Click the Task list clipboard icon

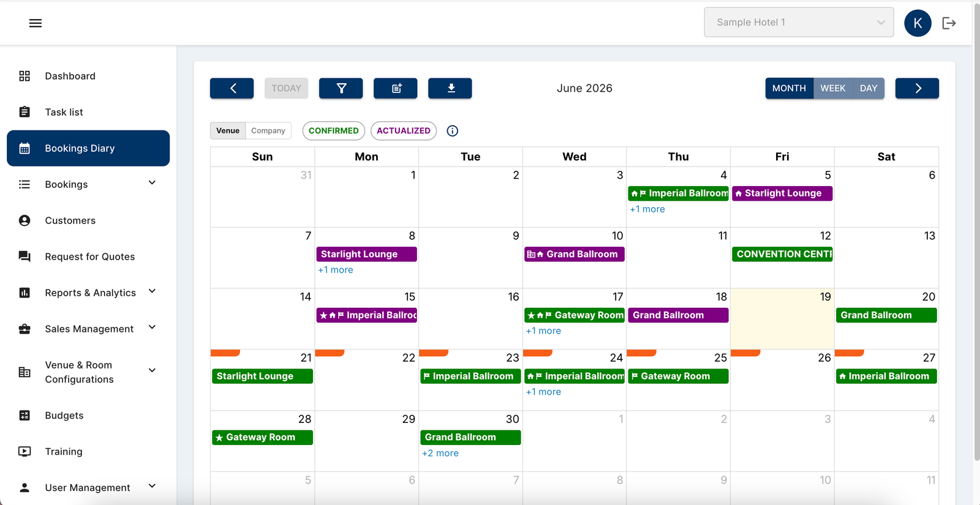point(24,112)
